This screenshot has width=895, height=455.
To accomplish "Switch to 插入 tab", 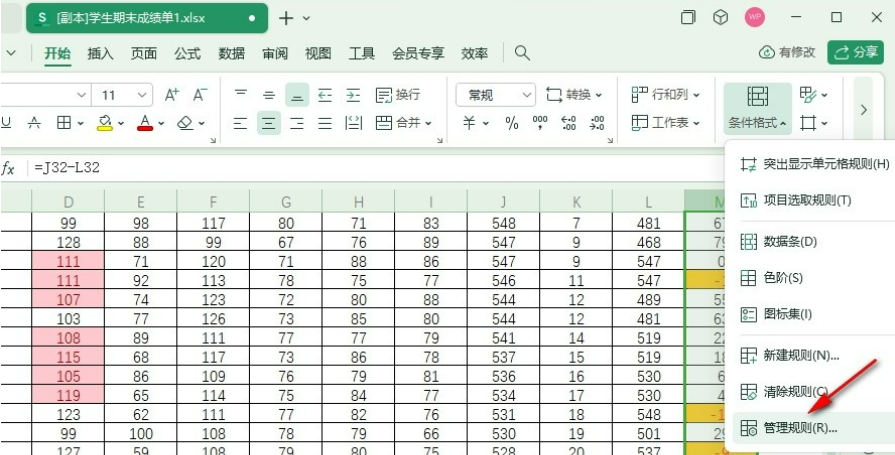I will click(100, 54).
